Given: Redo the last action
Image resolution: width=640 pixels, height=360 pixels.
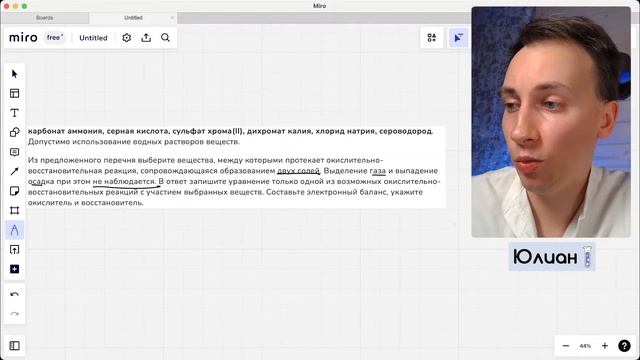Looking at the screenshot, I should (x=14, y=314).
